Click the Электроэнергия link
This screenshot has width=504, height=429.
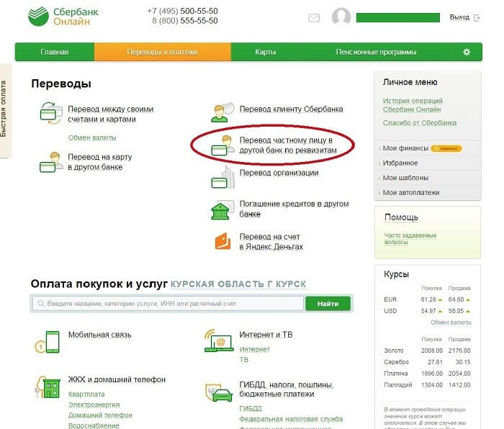click(x=94, y=405)
